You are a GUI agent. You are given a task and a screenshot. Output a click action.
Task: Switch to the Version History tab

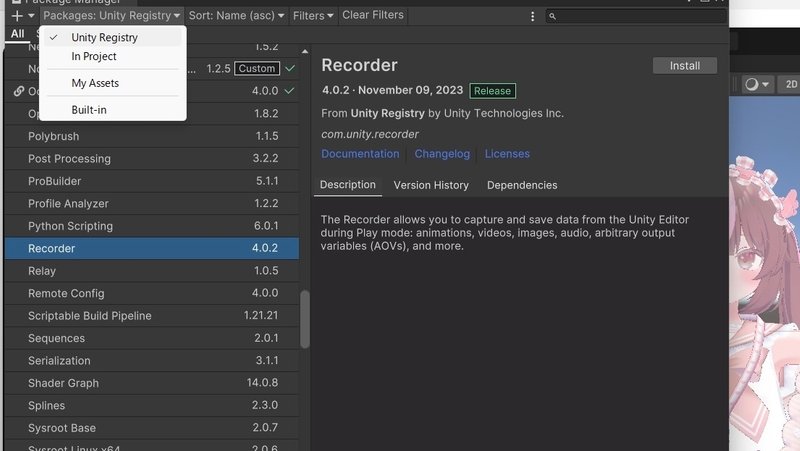coord(431,185)
